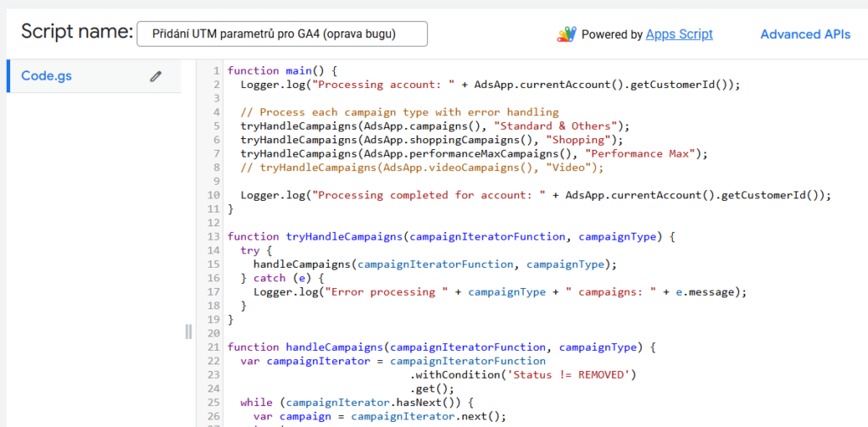Click line number 13 in the gutter
The width and height of the screenshot is (868, 427).
[214, 236]
